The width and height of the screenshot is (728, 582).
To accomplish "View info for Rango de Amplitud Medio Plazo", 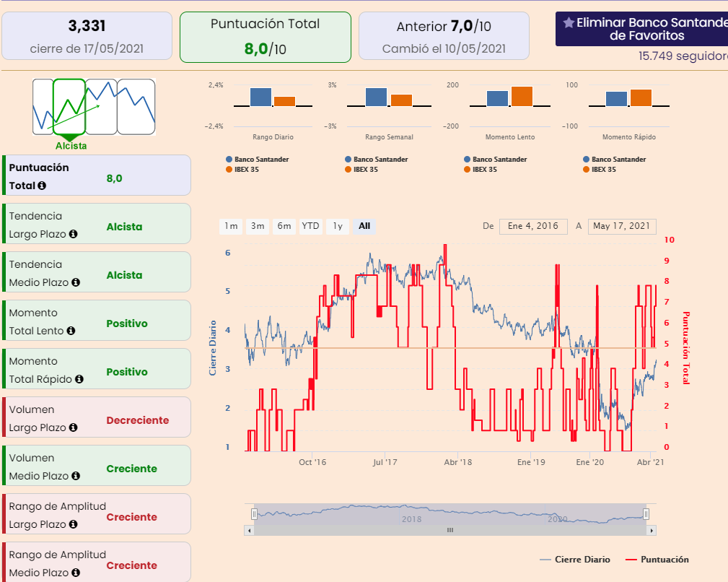I will pyautogui.click(x=76, y=572).
